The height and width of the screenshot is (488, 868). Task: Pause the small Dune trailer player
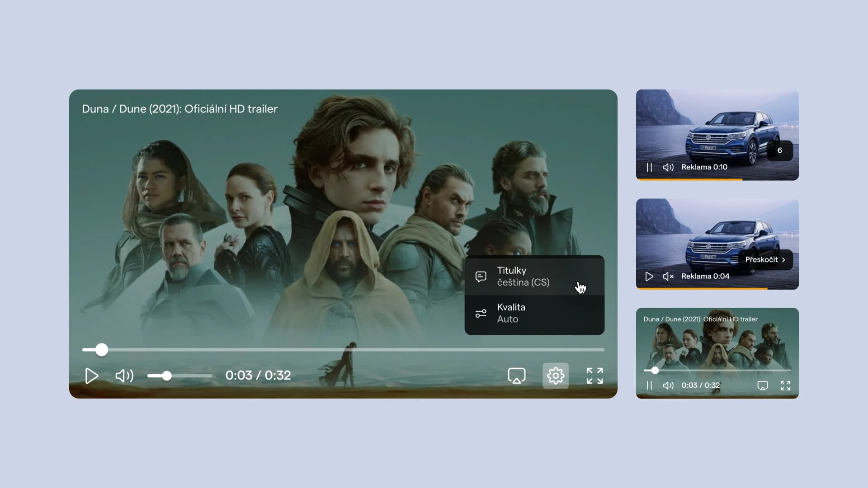[x=649, y=385]
